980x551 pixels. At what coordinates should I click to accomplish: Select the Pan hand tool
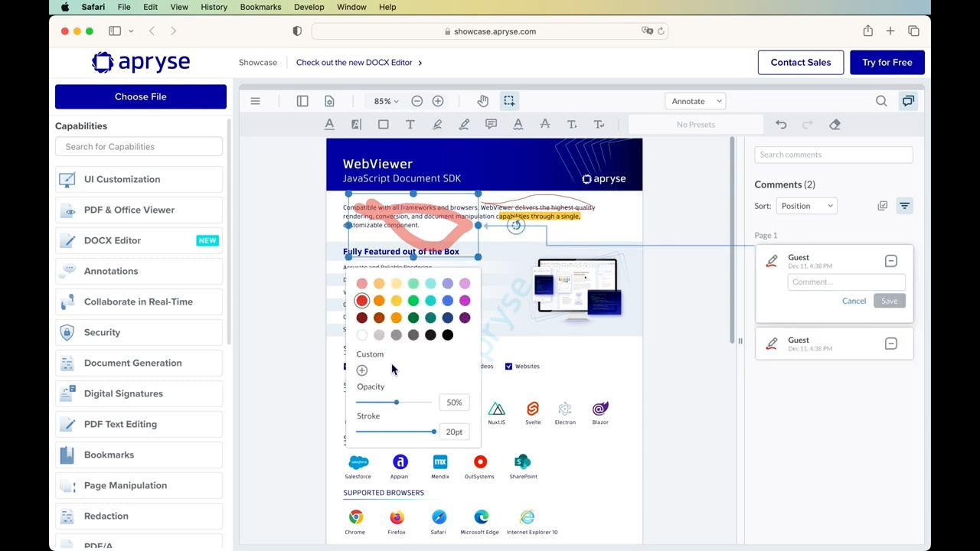(x=482, y=101)
